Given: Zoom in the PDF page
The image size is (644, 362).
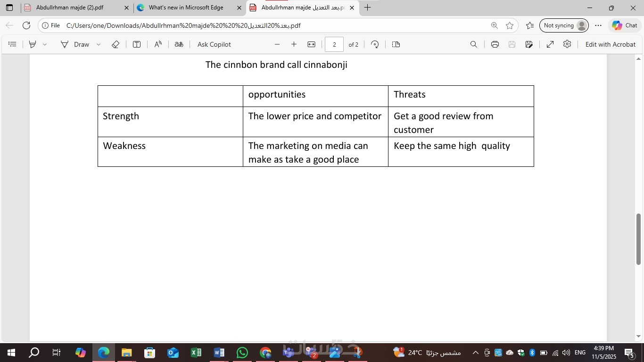Looking at the screenshot, I should (294, 44).
